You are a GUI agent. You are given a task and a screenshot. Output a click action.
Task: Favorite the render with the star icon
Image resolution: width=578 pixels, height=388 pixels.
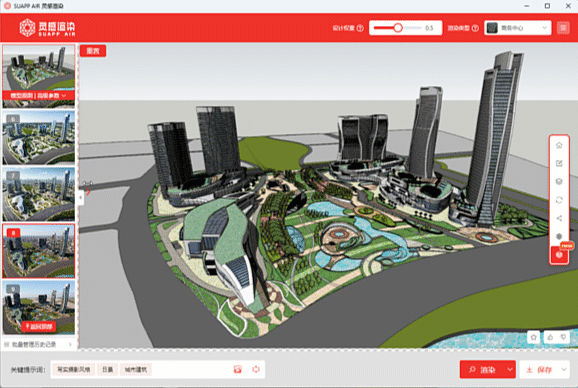[x=533, y=337]
